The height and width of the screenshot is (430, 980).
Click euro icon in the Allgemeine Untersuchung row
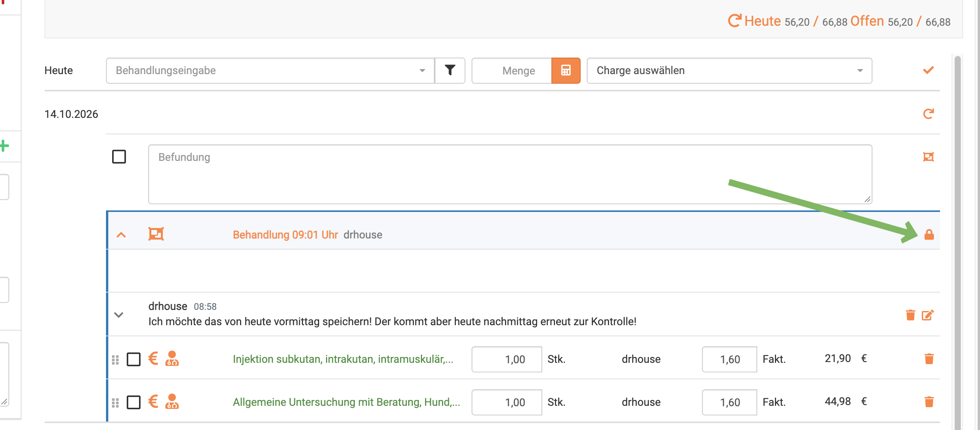[153, 402]
